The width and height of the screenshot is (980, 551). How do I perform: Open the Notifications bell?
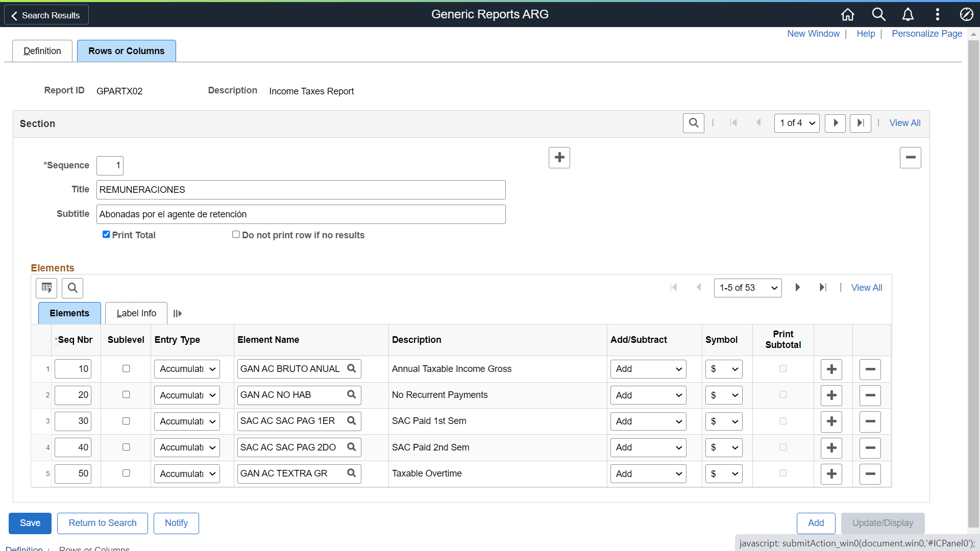pos(908,14)
